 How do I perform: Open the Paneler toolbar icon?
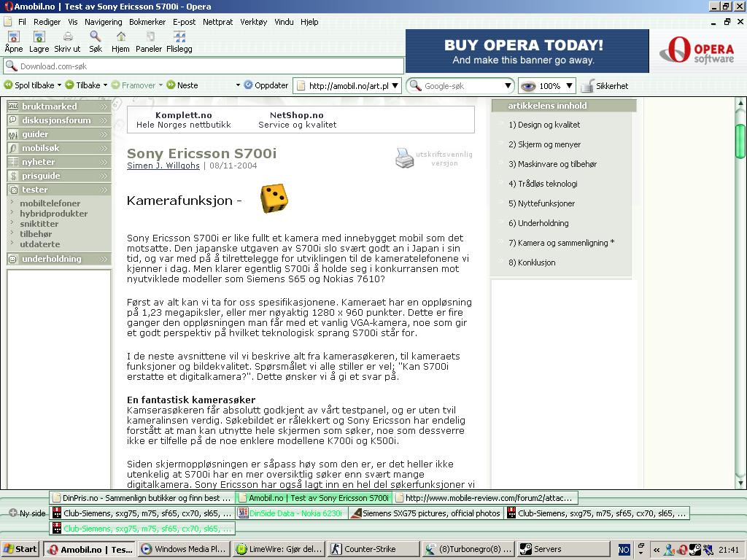click(150, 37)
